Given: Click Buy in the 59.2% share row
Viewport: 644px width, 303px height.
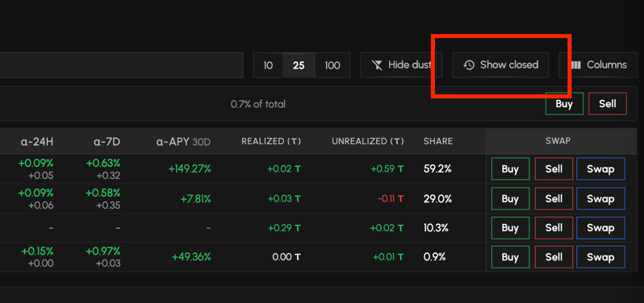Looking at the screenshot, I should [x=510, y=169].
